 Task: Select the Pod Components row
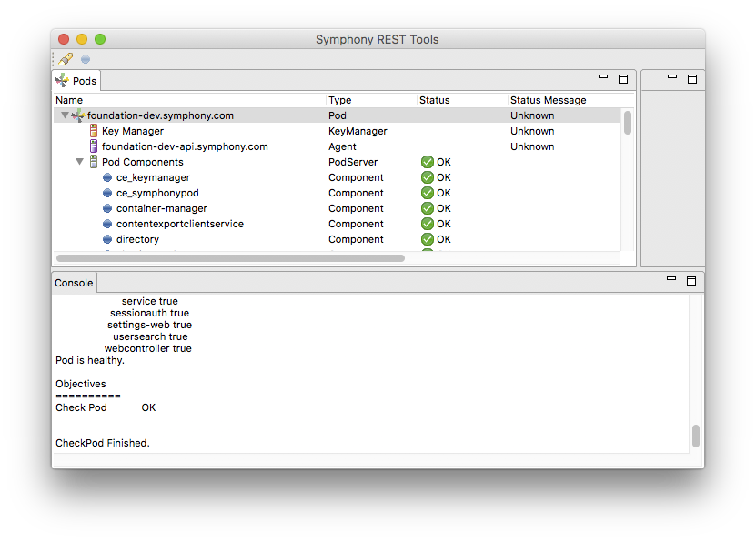click(338, 162)
